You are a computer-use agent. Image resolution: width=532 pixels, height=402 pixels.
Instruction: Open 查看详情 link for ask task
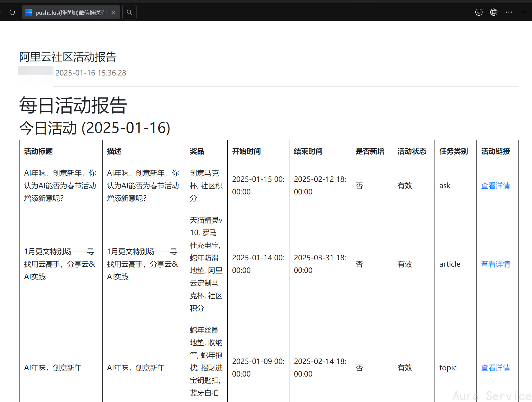(495, 186)
